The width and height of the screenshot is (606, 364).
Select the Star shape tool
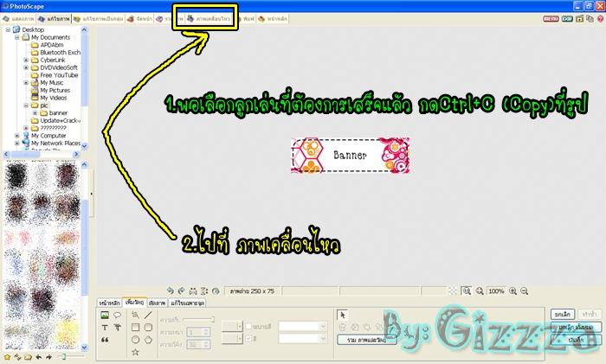pyautogui.click(x=135, y=352)
